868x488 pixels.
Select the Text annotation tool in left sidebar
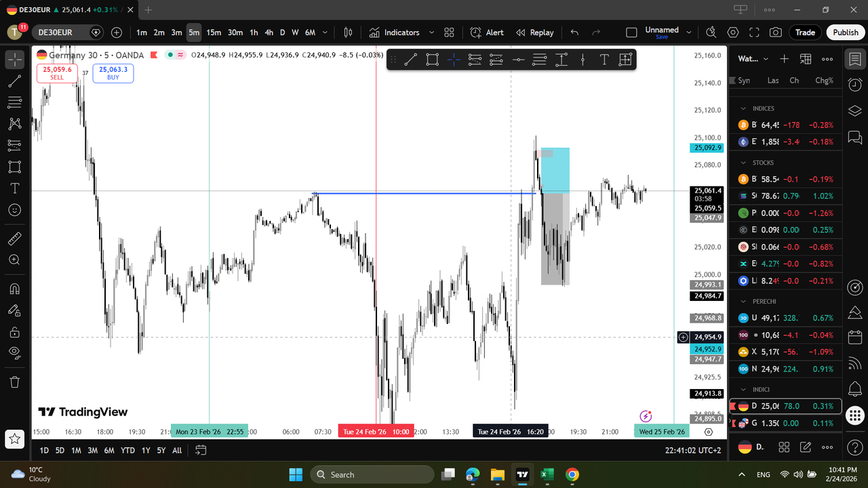tap(14, 188)
